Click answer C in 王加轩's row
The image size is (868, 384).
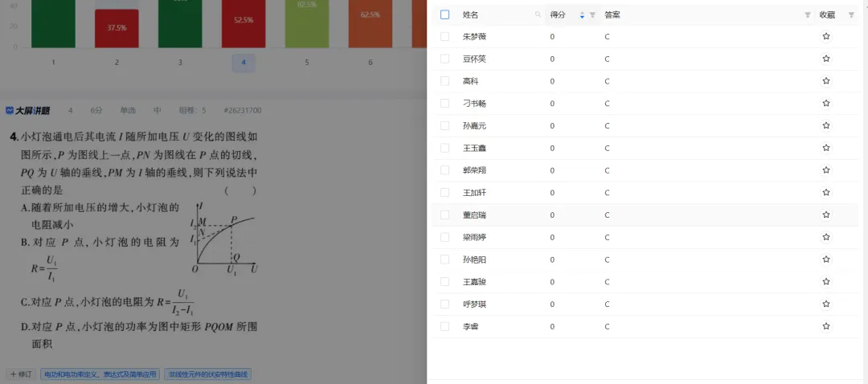point(607,193)
